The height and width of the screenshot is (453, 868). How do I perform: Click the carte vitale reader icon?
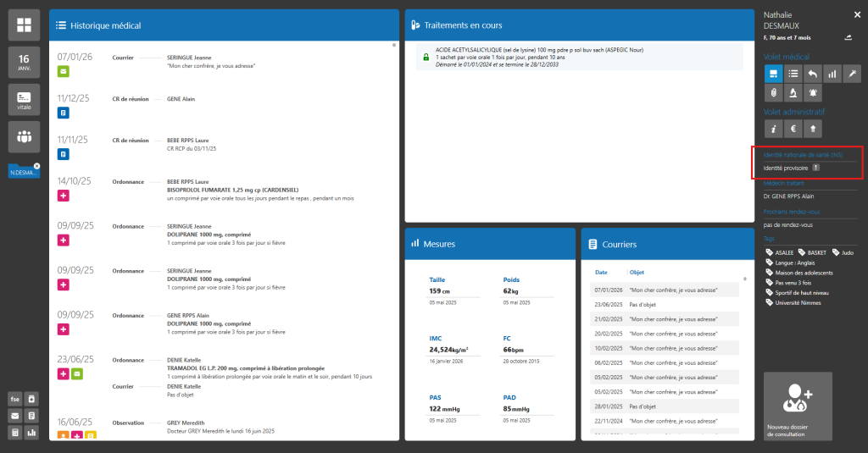[x=24, y=99]
